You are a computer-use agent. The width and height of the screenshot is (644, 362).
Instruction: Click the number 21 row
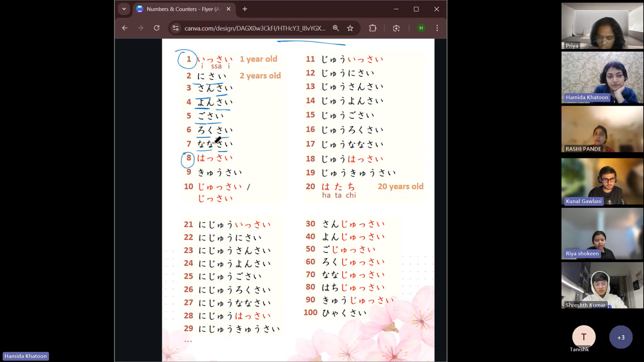tap(227, 224)
